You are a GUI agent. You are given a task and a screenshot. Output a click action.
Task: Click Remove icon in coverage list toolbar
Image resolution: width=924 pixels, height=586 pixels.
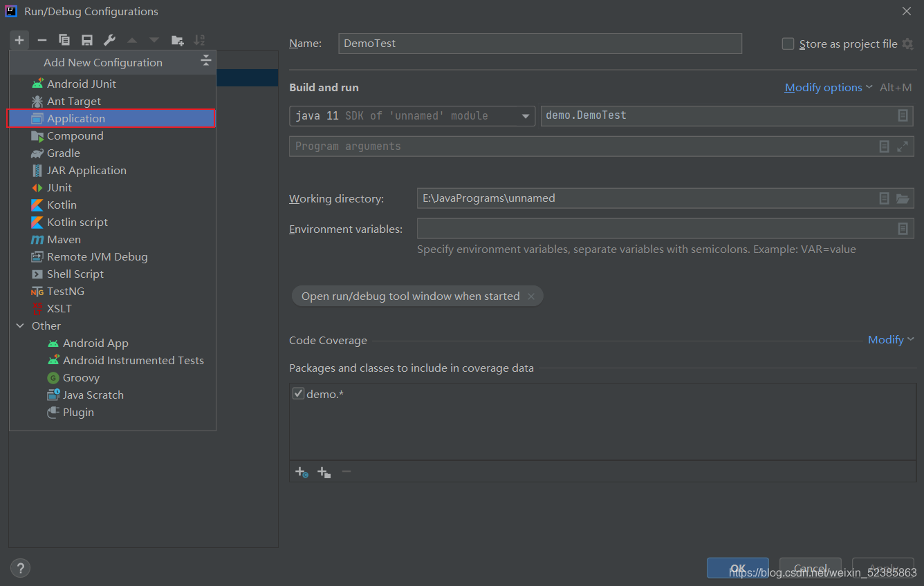(x=346, y=472)
